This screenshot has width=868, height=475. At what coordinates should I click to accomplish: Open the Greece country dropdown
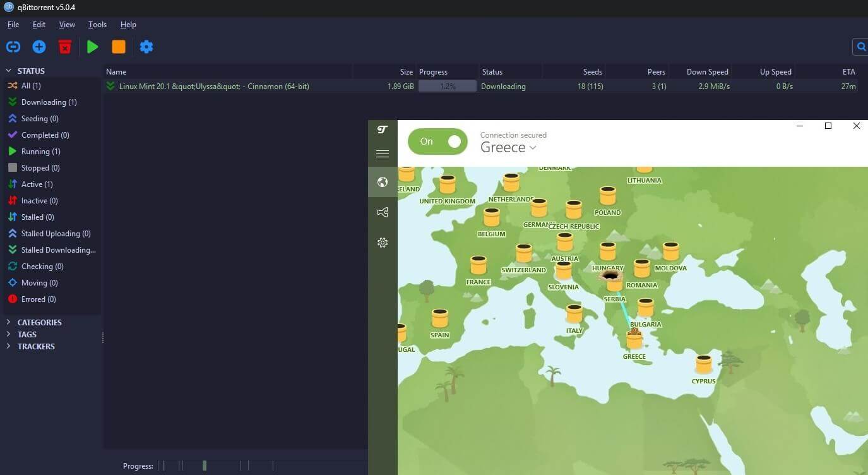(x=508, y=147)
